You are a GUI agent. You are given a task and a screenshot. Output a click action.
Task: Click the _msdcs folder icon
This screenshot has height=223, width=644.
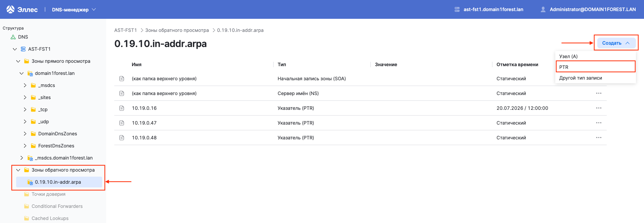click(x=33, y=85)
